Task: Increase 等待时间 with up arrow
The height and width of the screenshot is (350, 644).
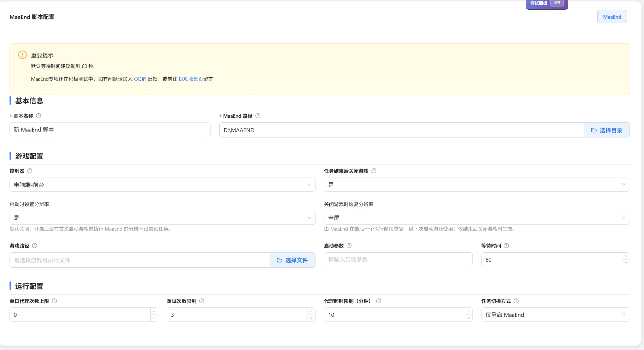Action: point(626,256)
